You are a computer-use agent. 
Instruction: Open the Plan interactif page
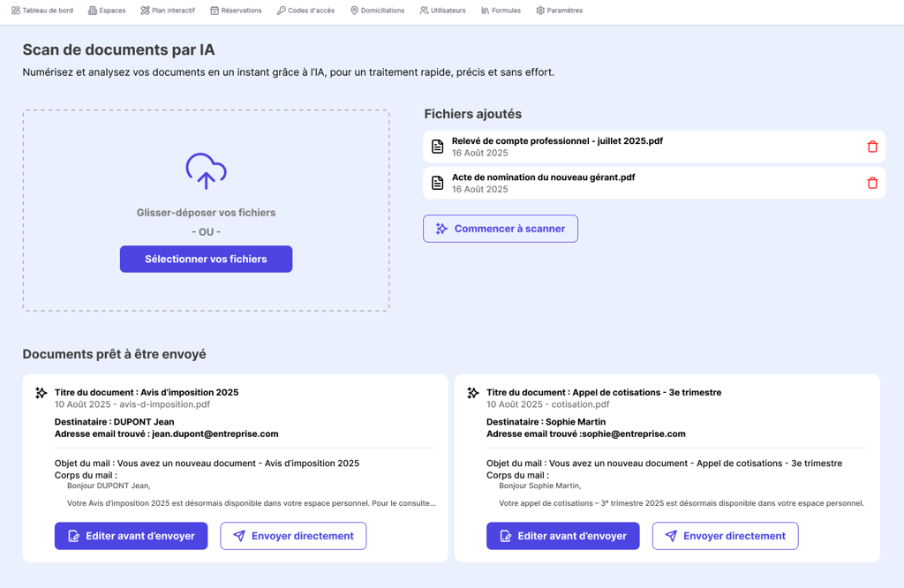point(168,11)
